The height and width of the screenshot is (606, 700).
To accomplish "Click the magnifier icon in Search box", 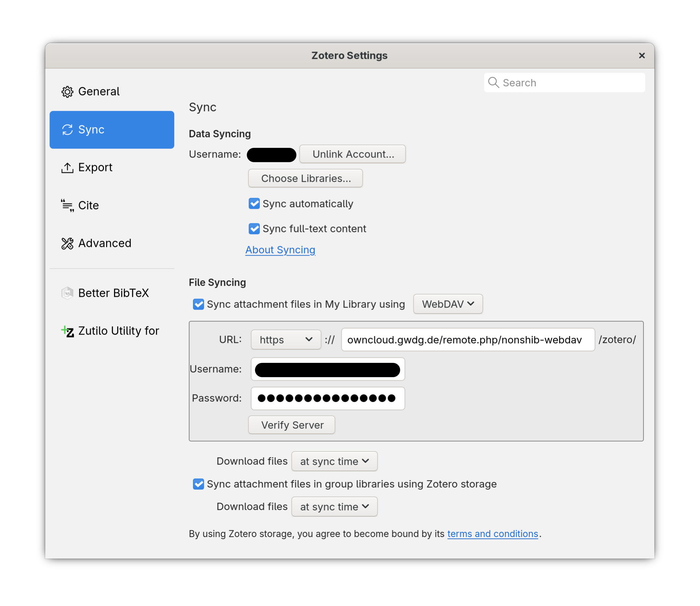I will [493, 83].
